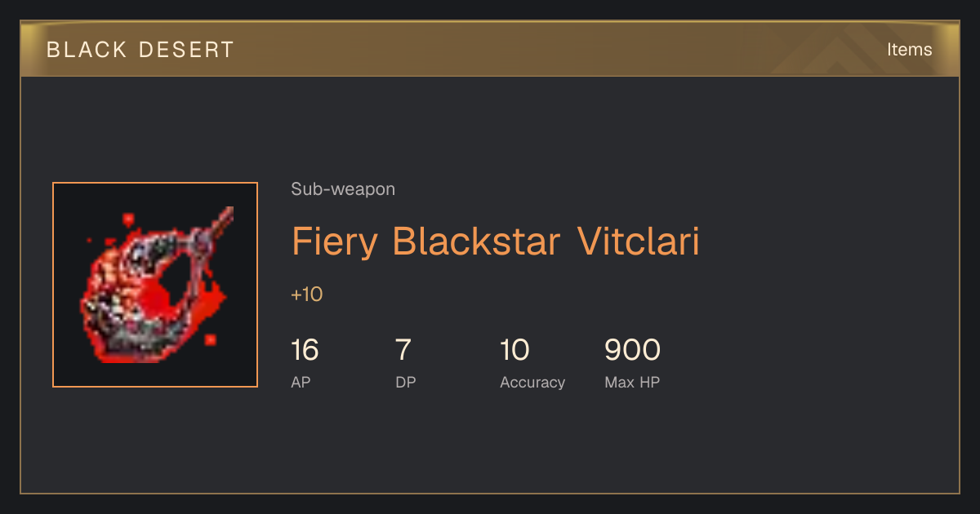
Task: Click the DP value 7
Action: (x=403, y=350)
